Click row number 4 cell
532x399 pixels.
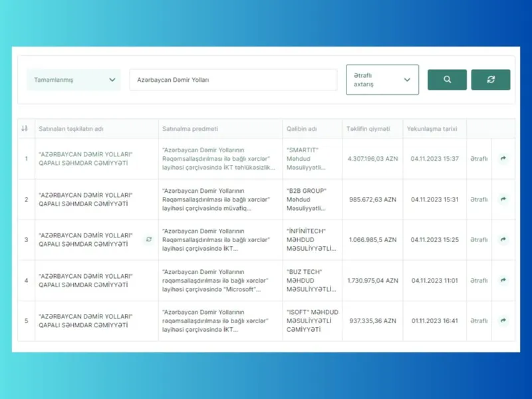pos(26,280)
